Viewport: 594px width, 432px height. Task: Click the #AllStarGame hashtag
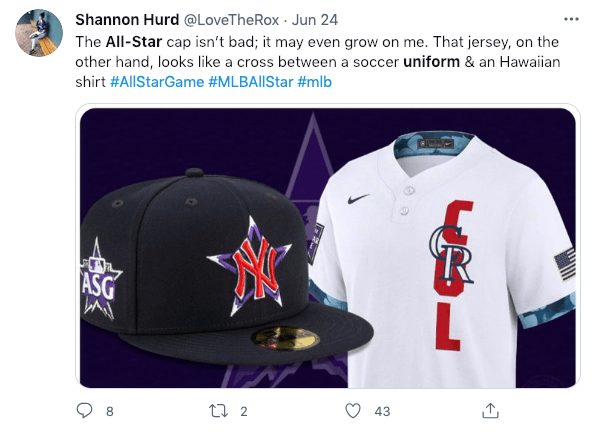(157, 82)
